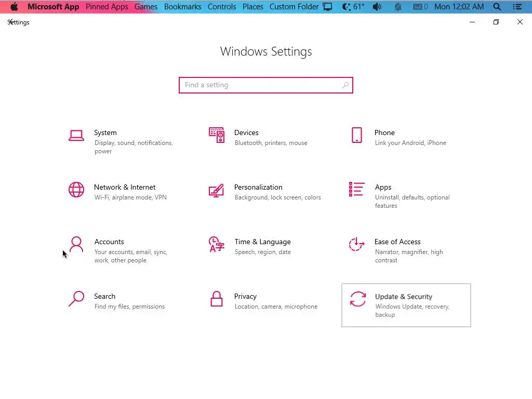Open the Update & Security heading
Viewport: 532px width, 399px height.
point(403,297)
